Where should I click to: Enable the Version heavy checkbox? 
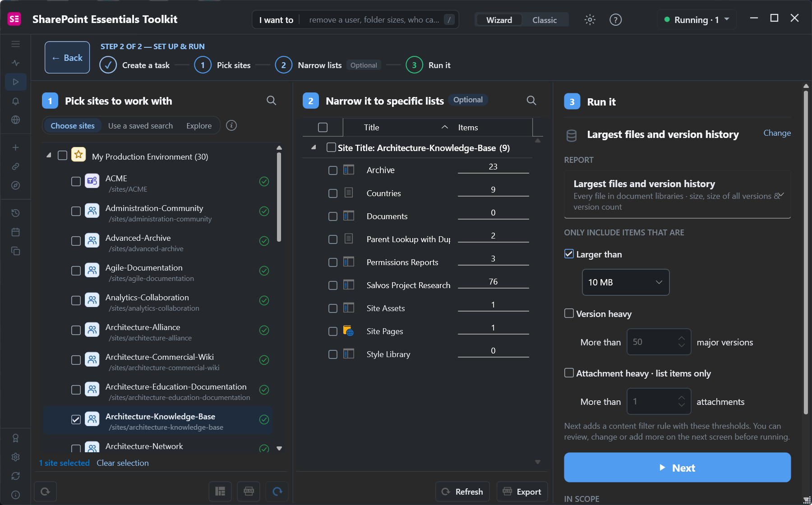[569, 313]
